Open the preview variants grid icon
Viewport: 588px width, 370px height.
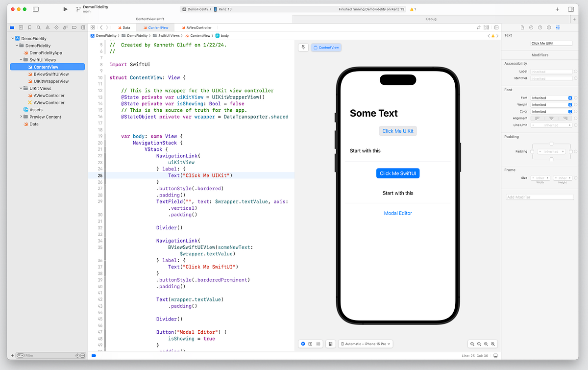point(318,344)
